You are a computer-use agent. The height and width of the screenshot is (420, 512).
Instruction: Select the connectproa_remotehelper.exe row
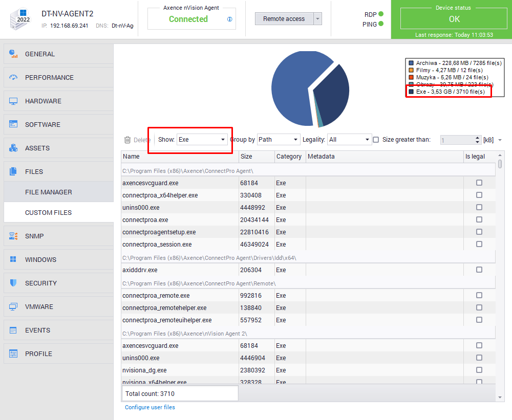click(308, 308)
